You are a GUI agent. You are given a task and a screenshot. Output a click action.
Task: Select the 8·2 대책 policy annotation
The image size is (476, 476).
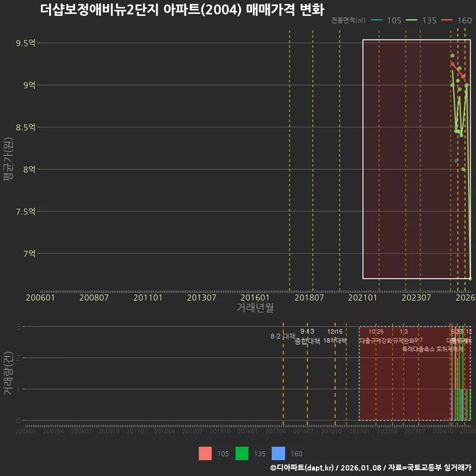click(x=283, y=336)
